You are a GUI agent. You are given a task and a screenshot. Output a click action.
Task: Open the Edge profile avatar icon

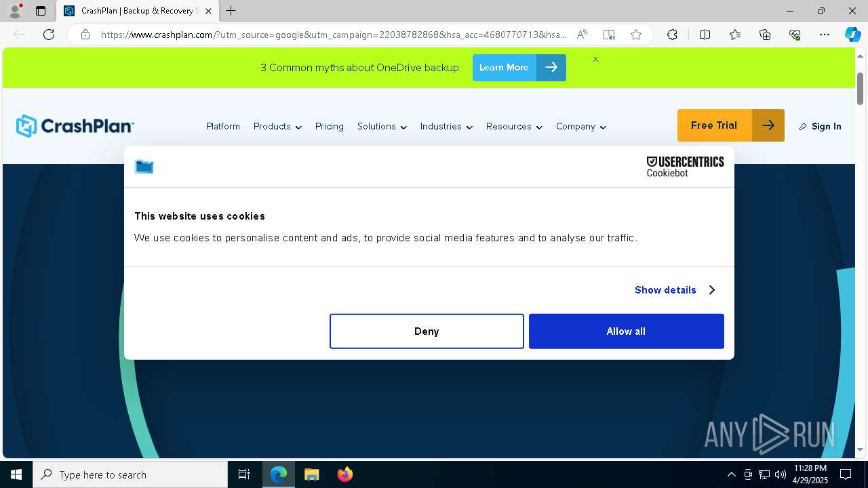tap(14, 11)
